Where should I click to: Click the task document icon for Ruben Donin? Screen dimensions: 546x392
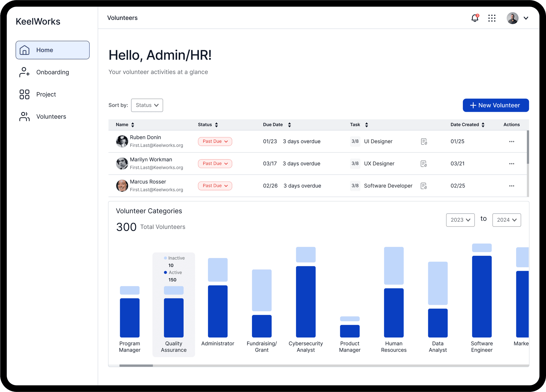tap(424, 142)
